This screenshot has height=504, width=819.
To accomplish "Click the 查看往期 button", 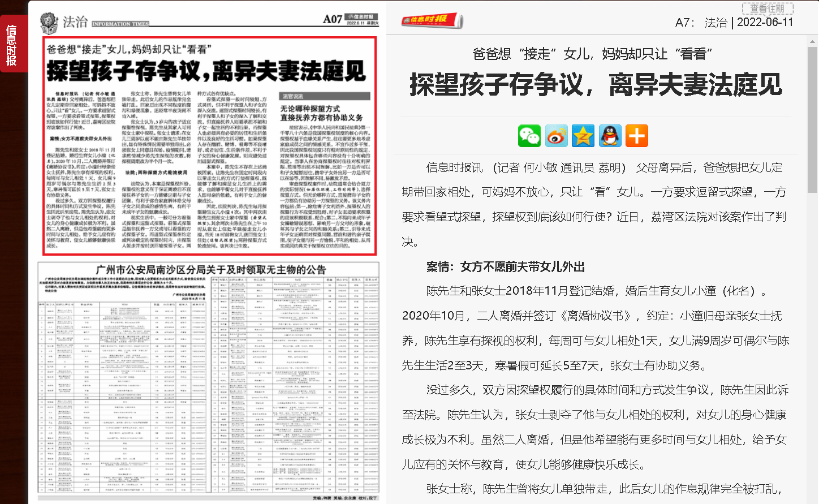I will [768, 8].
